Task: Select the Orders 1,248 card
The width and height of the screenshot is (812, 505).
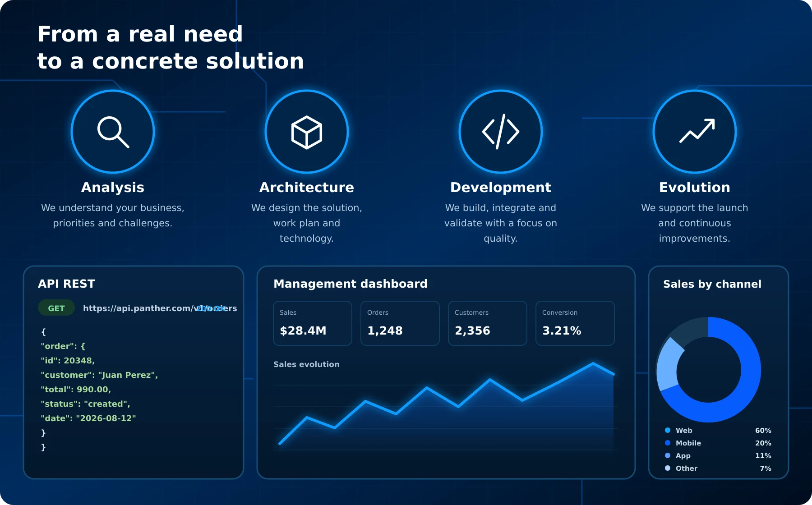Action: point(400,323)
